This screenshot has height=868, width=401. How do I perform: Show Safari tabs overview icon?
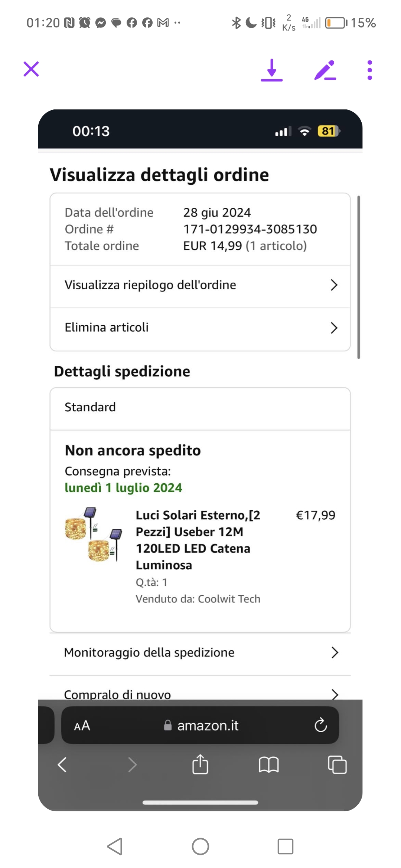tap(337, 765)
